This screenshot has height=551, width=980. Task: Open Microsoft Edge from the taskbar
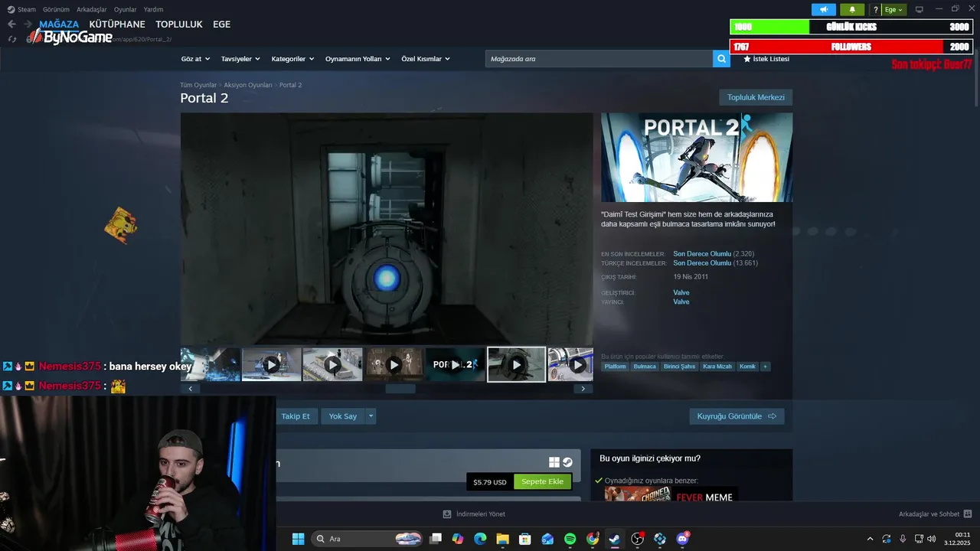coord(480,539)
